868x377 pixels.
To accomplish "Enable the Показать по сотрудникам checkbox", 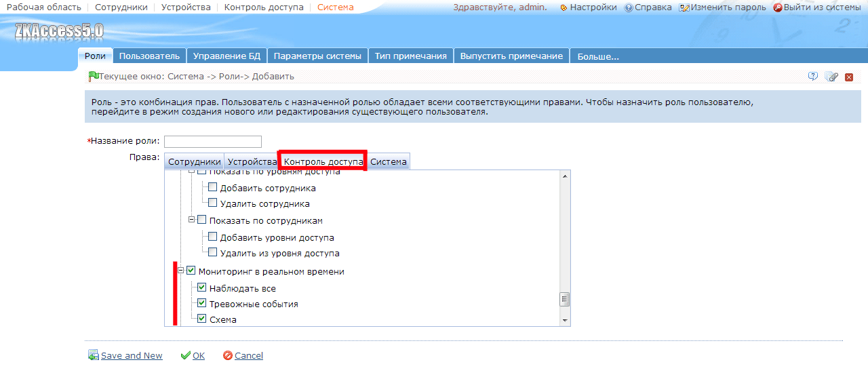I will point(202,220).
